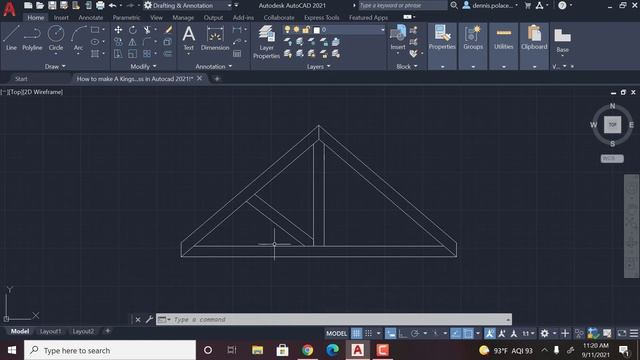Choose the Ellipse tool in Draw panel

coord(95,42)
